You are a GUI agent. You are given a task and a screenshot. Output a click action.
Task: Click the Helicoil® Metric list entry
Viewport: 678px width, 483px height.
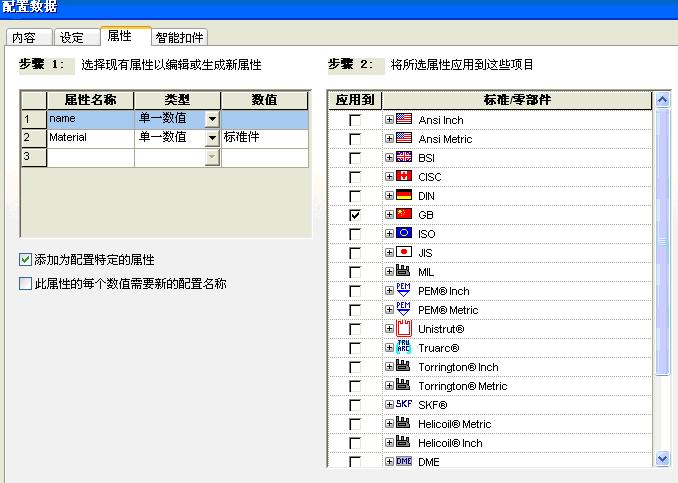point(454,424)
